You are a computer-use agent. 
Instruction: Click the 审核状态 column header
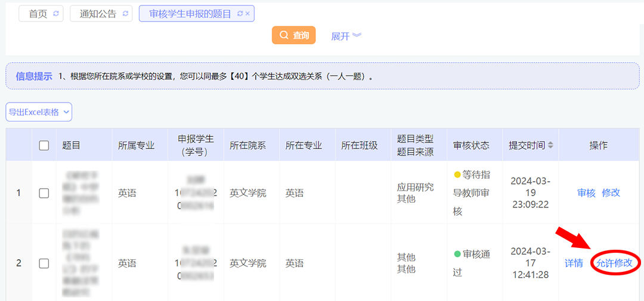point(471,145)
